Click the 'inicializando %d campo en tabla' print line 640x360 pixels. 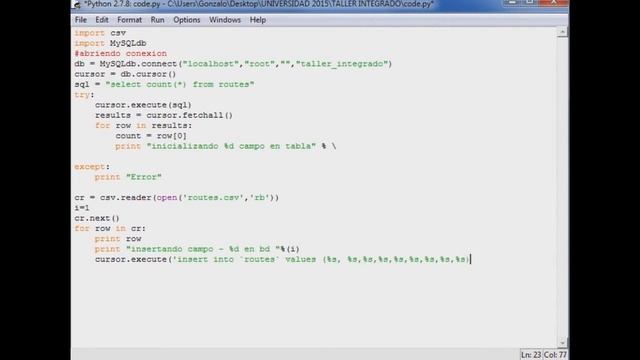coord(226,146)
